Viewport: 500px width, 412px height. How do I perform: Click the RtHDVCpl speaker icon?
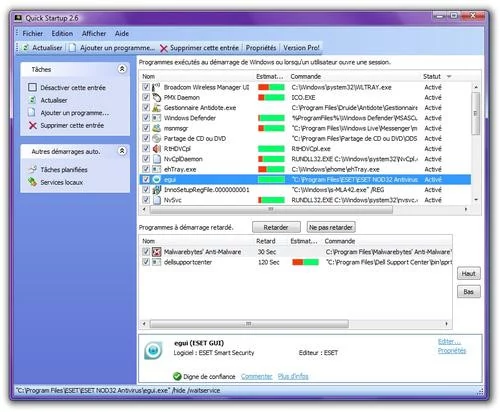coord(156,149)
